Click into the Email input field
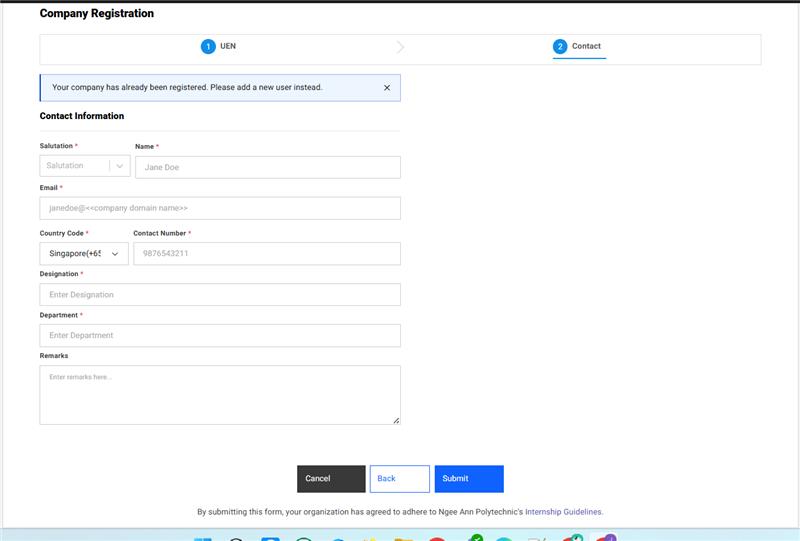Image resolution: width=800 pixels, height=541 pixels. tap(220, 208)
